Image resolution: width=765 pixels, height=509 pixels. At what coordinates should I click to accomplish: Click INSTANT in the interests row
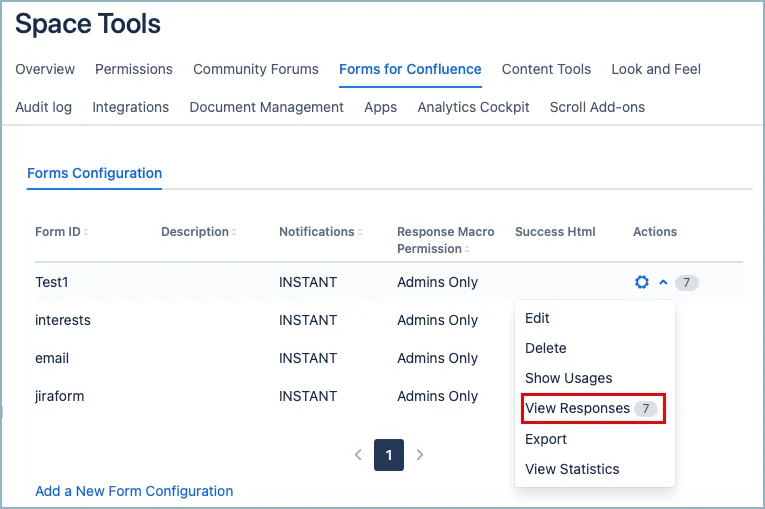point(308,320)
